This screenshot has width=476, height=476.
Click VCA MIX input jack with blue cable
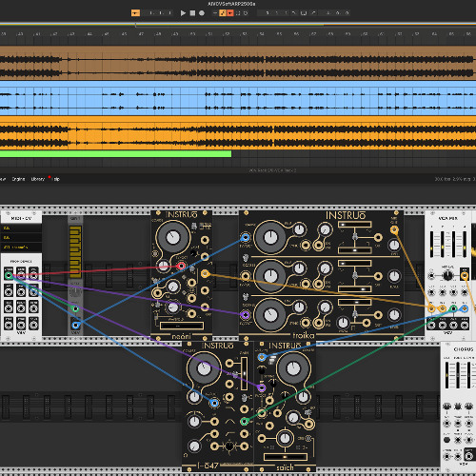point(465,308)
